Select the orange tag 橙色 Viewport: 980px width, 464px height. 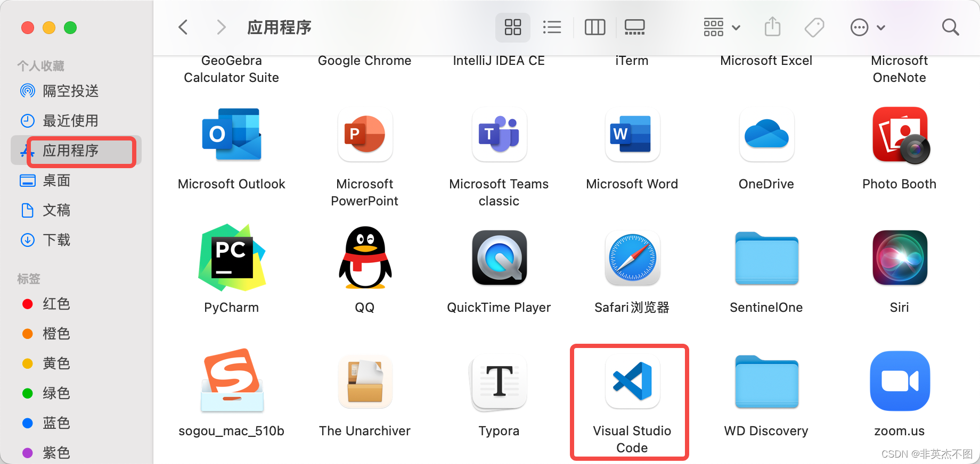76,334
